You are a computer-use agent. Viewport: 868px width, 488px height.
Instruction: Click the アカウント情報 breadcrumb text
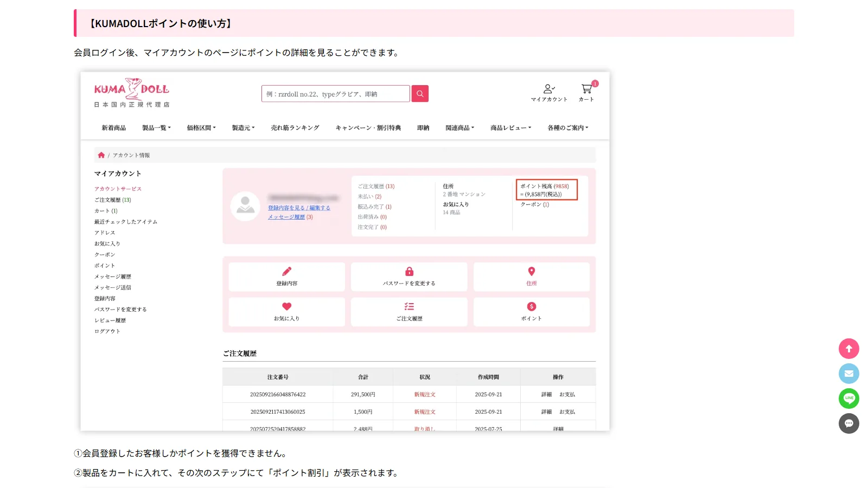coord(131,155)
